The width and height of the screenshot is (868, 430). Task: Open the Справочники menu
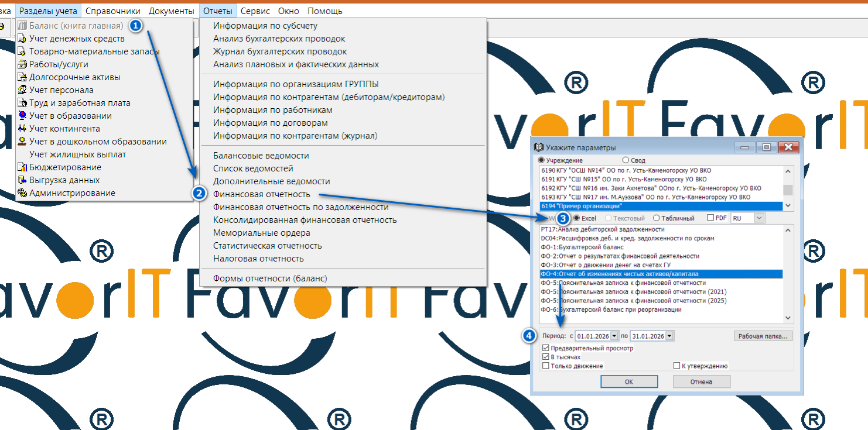coord(112,11)
